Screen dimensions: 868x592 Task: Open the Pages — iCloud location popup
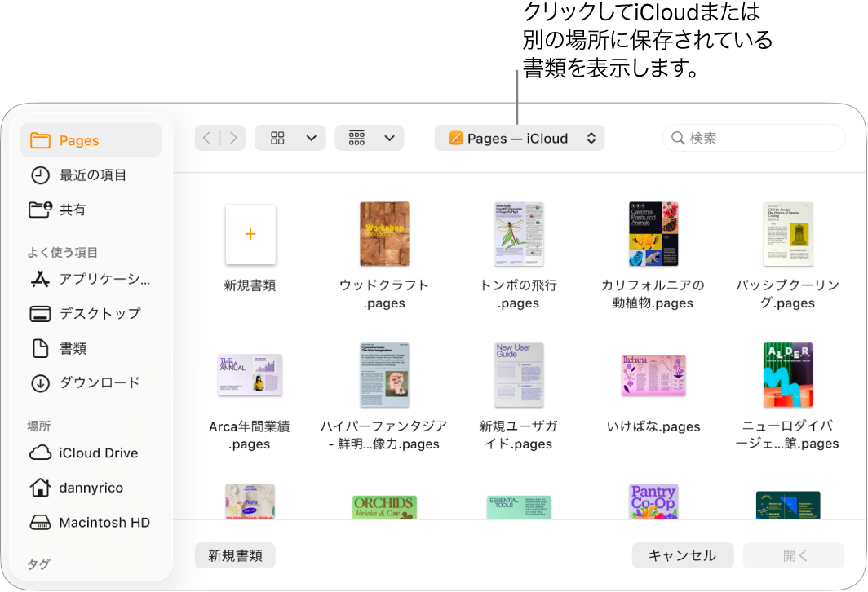point(520,138)
